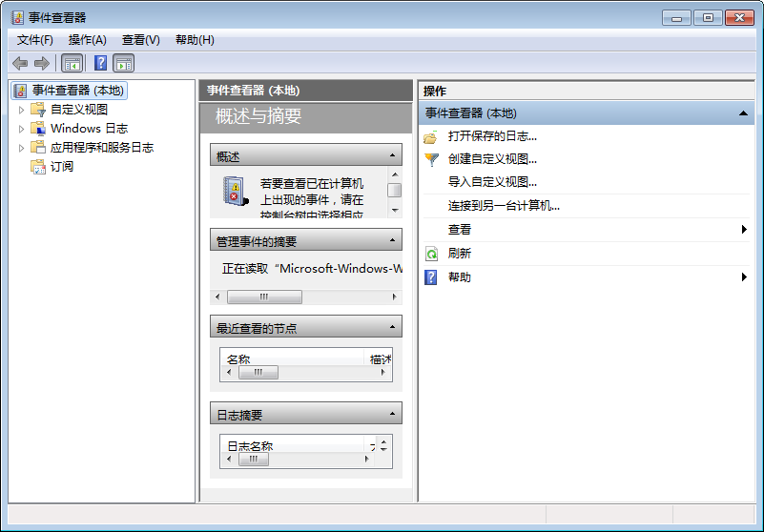
Task: Expand the 自定义视图 tree node
Action: tap(22, 110)
